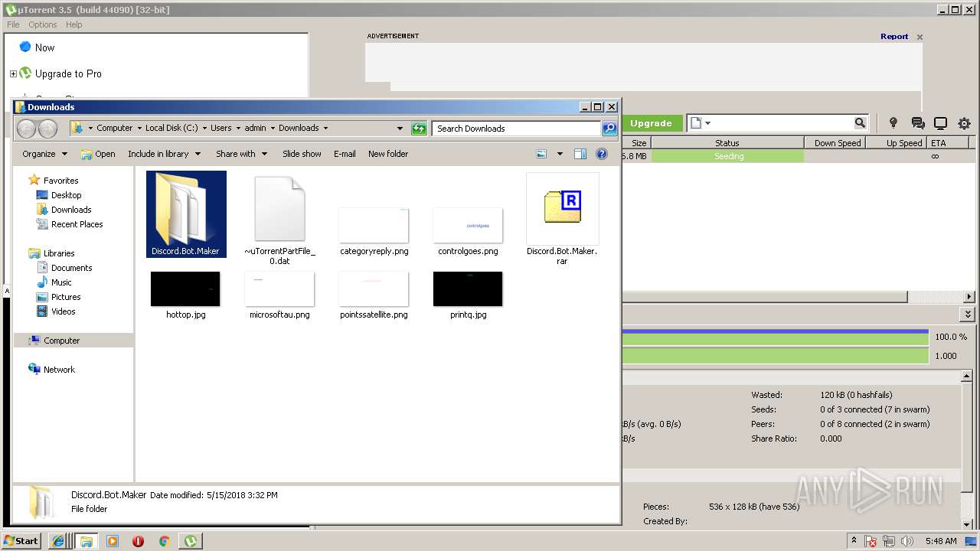
Task: Open address bar history dropdown arrow
Action: click(400, 129)
